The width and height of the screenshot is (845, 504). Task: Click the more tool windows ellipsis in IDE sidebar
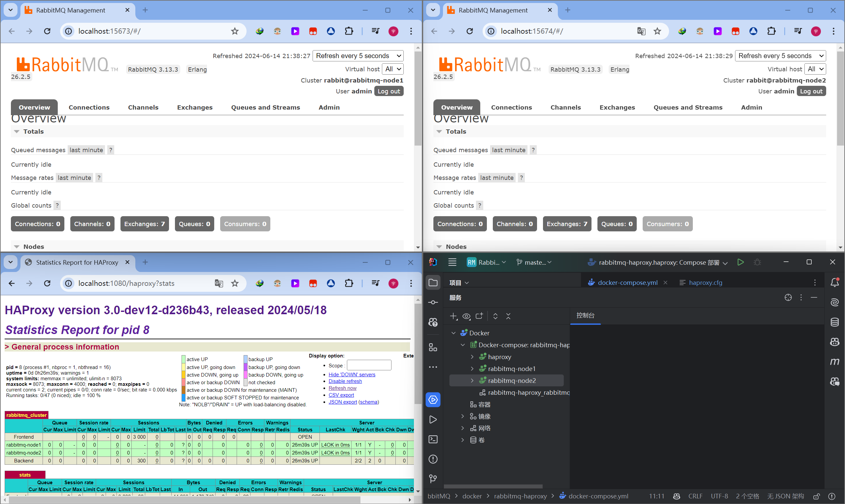click(433, 367)
